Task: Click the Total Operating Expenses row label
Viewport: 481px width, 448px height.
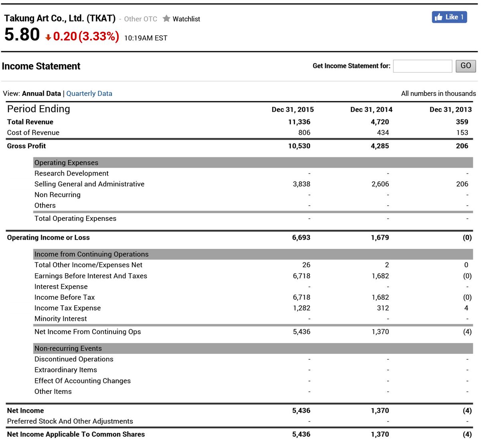Action: click(75, 218)
